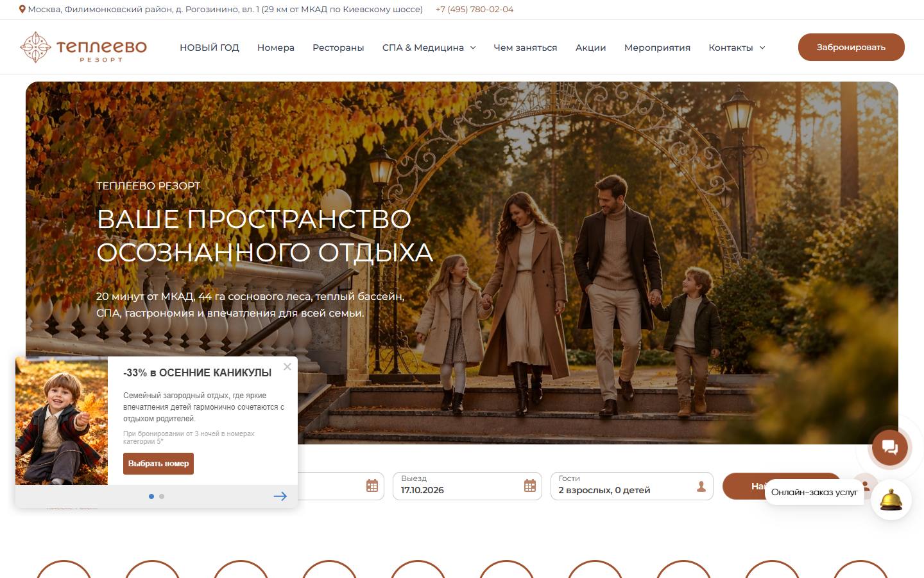
Task: Select the second promo slide dot
Action: (x=162, y=496)
